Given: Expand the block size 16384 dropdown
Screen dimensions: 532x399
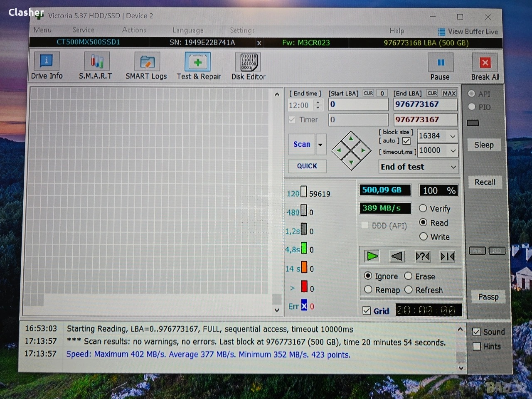Looking at the screenshot, I should (x=453, y=136).
